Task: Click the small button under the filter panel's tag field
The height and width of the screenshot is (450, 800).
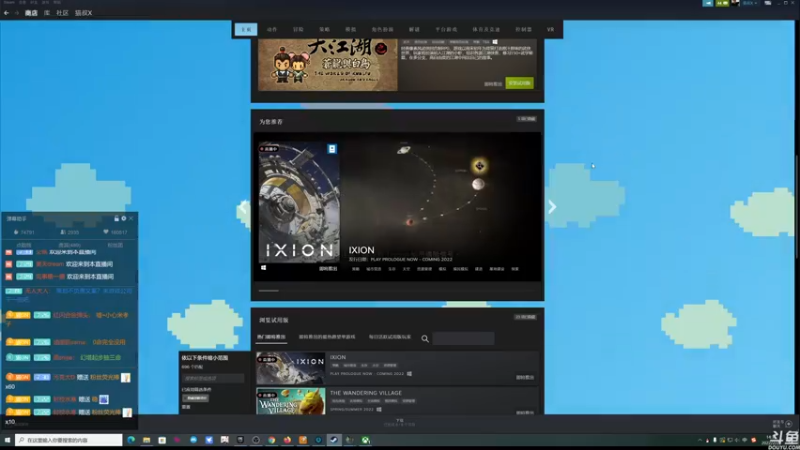Action: pos(195,398)
